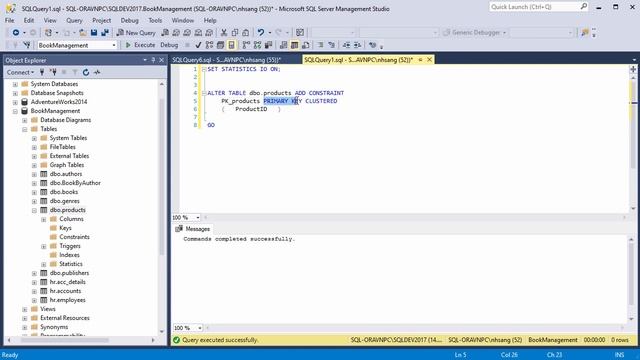Click the Navigate Backward icon
This screenshot has height=360, width=640.
(16, 33)
